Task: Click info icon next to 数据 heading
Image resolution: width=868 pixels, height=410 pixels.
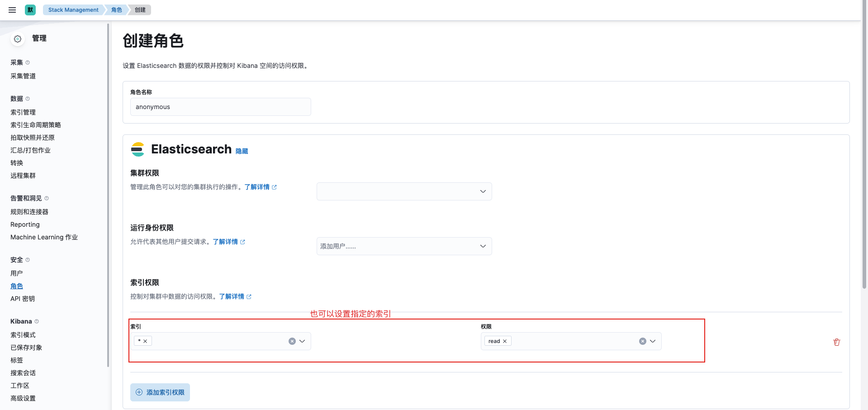Action: click(x=28, y=99)
